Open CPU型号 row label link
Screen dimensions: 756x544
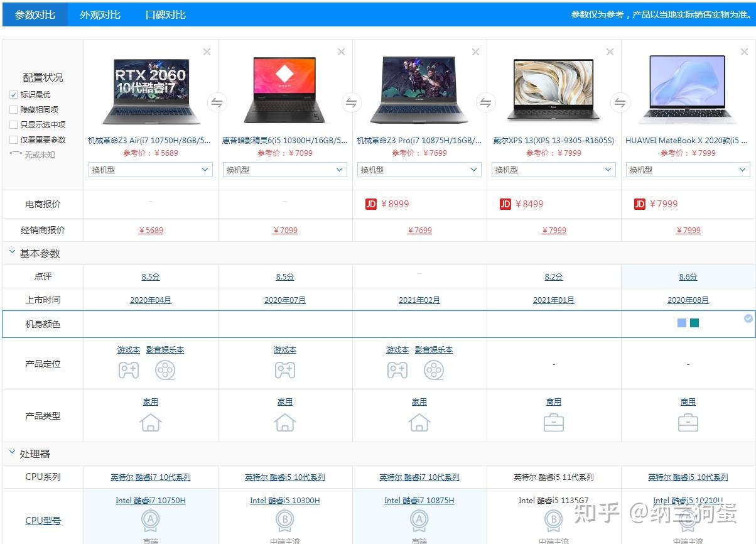[x=43, y=521]
